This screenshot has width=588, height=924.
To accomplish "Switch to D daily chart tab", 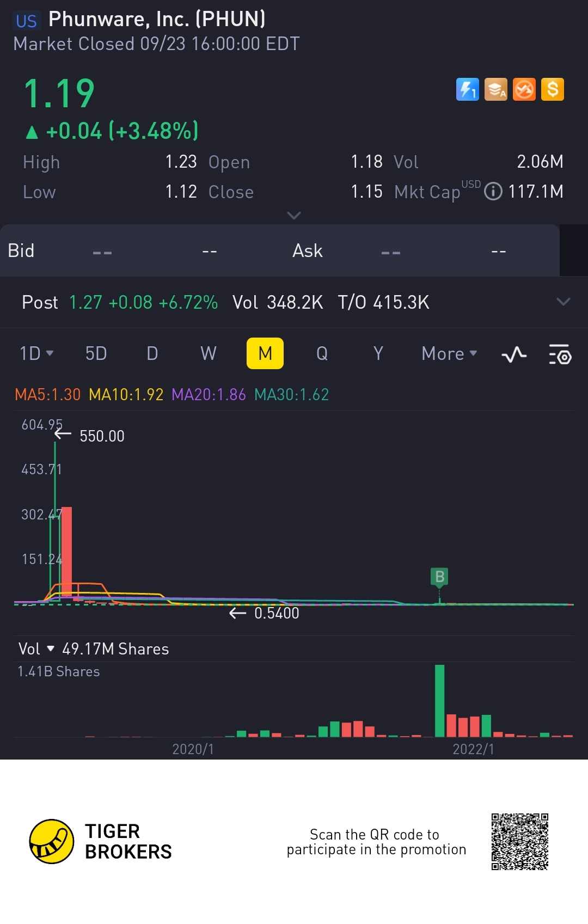I will (152, 353).
